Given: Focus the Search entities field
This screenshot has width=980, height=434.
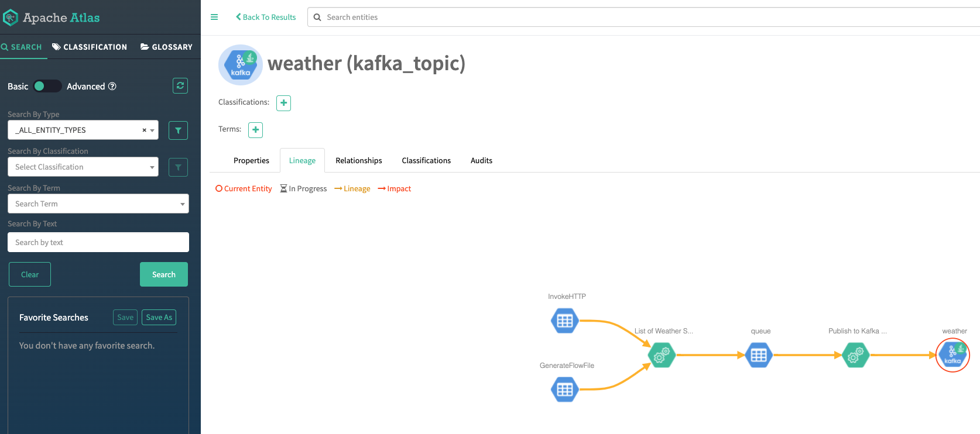Looking at the screenshot, I should [644, 17].
